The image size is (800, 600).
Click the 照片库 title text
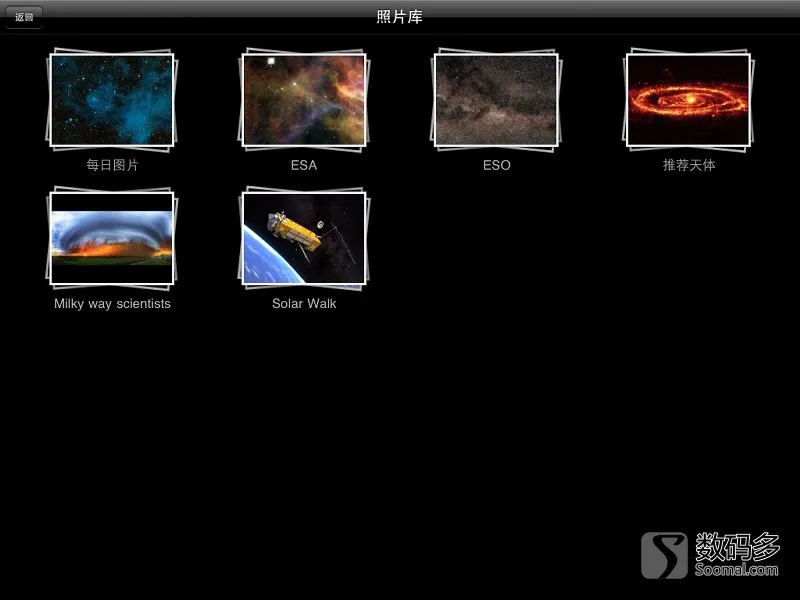tap(399, 17)
